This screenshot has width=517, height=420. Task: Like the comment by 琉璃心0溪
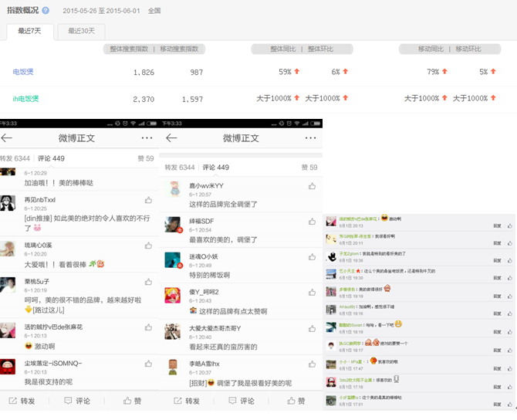pyautogui.click(x=148, y=246)
